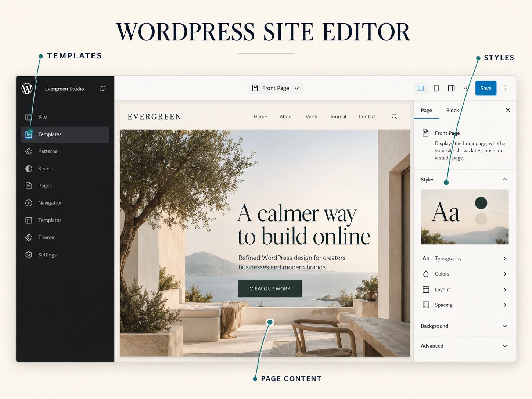532x399 pixels.
Task: Click the VIEW OUR WORK button
Action: 270,289
